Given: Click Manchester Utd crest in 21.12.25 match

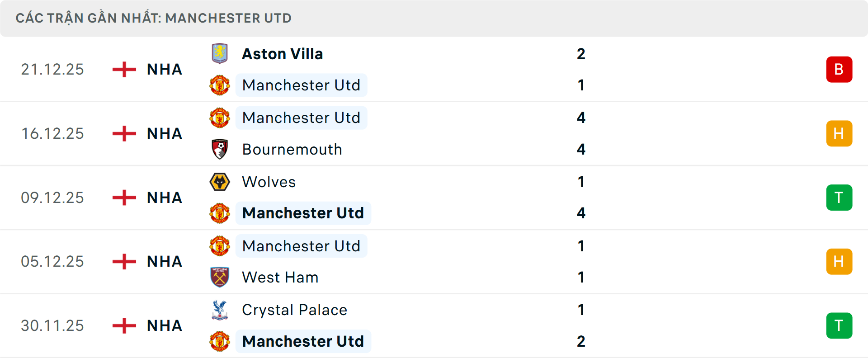Looking at the screenshot, I should click(x=220, y=85).
